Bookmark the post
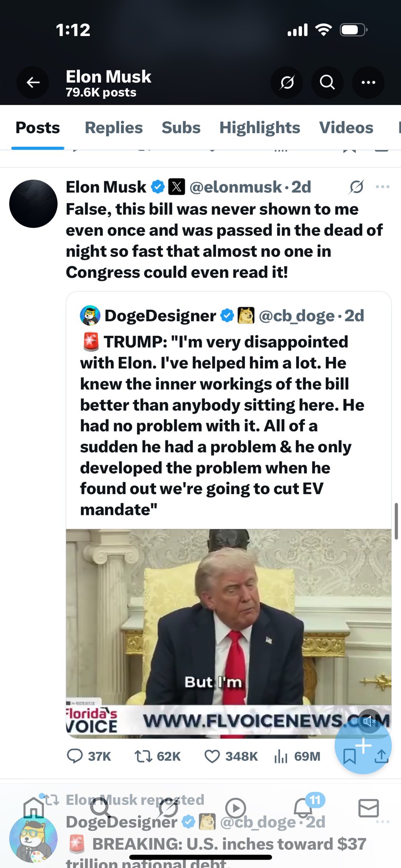Image resolution: width=401 pixels, height=868 pixels. click(x=349, y=757)
